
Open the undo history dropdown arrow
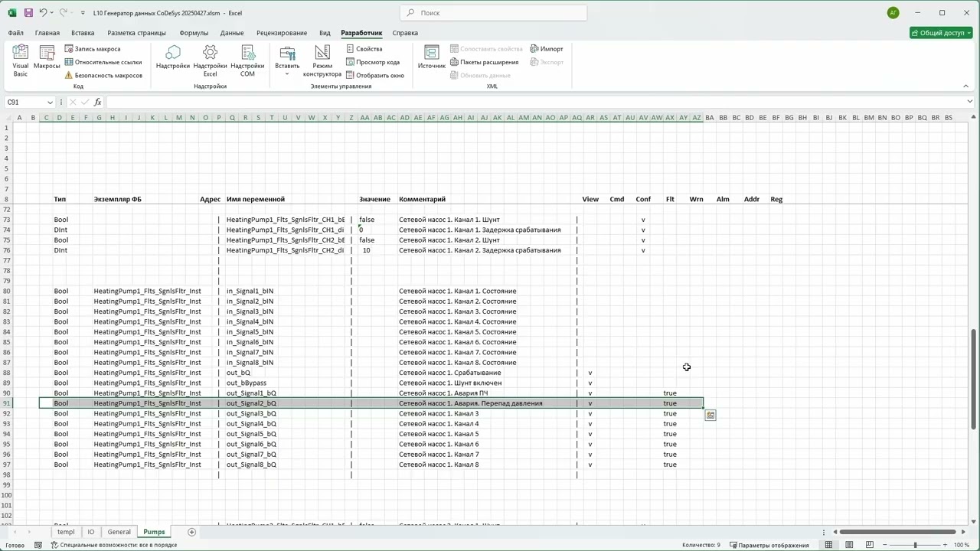pyautogui.click(x=51, y=13)
